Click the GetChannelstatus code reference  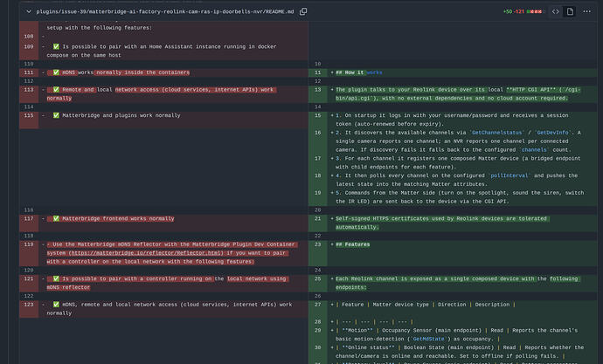click(496, 133)
